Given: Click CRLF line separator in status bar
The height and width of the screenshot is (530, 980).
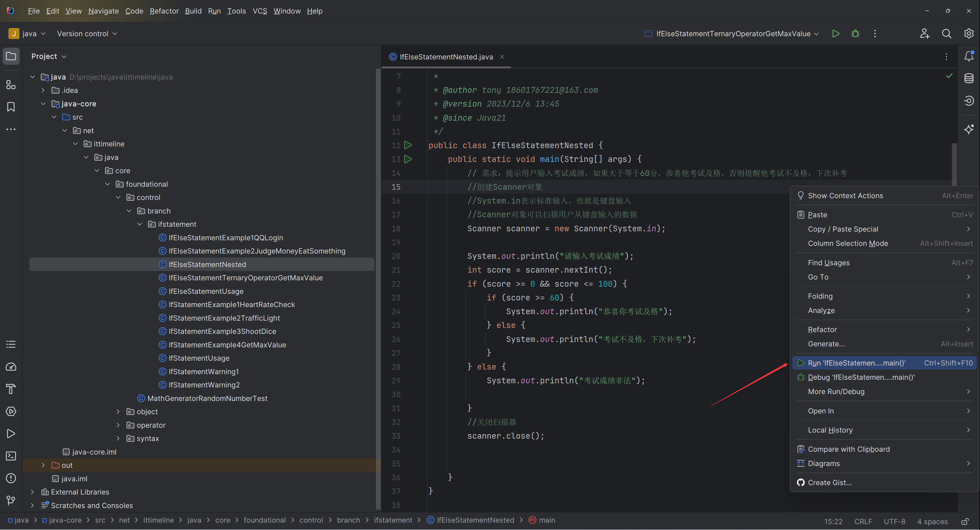Looking at the screenshot, I should (x=863, y=521).
